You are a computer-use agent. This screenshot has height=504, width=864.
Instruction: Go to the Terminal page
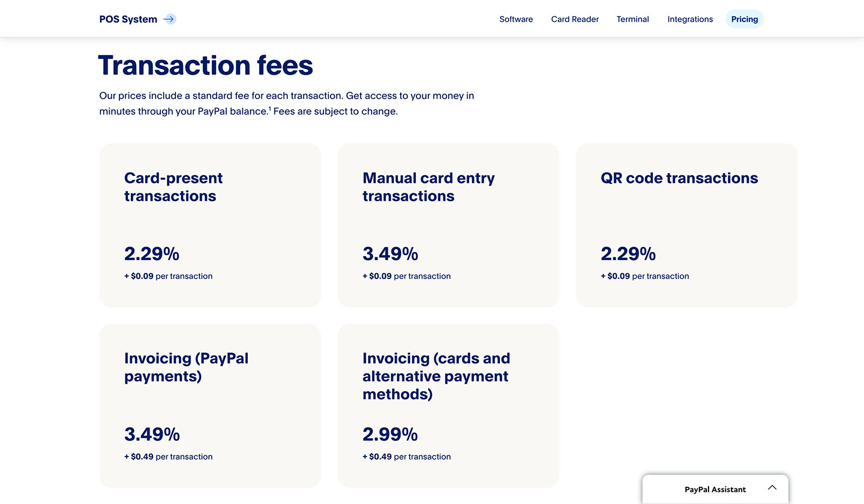pyautogui.click(x=632, y=19)
